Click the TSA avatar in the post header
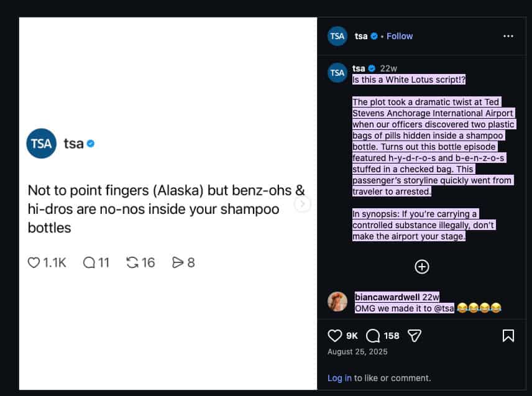532x396 pixels. pyautogui.click(x=337, y=36)
